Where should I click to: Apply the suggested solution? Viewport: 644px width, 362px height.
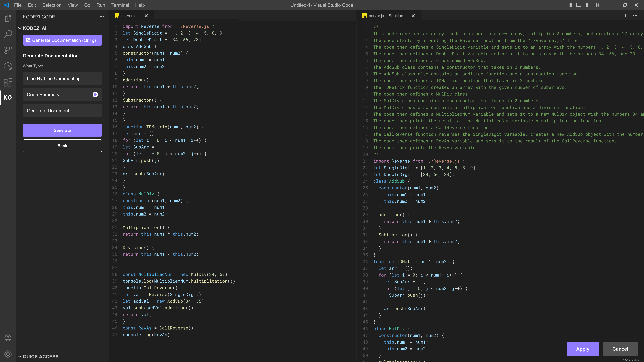tap(583, 349)
